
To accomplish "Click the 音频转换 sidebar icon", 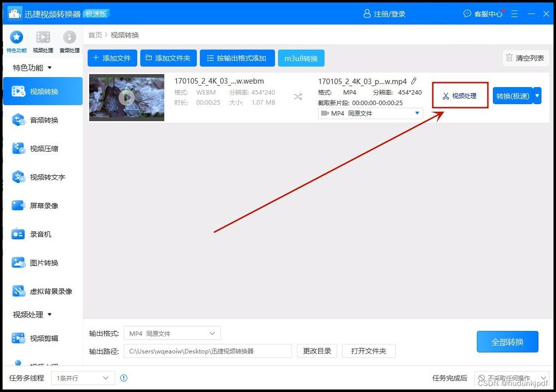I will click(x=19, y=120).
